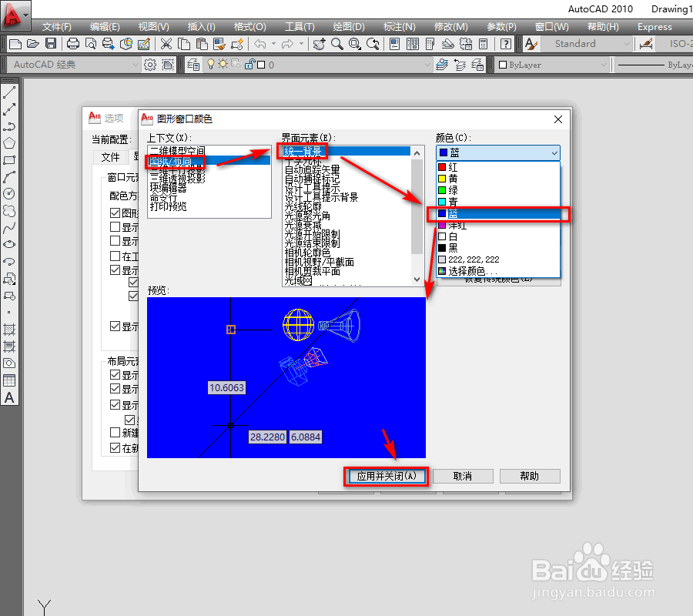
Task: Expand the Standard text style dropdown
Action: coord(626,44)
